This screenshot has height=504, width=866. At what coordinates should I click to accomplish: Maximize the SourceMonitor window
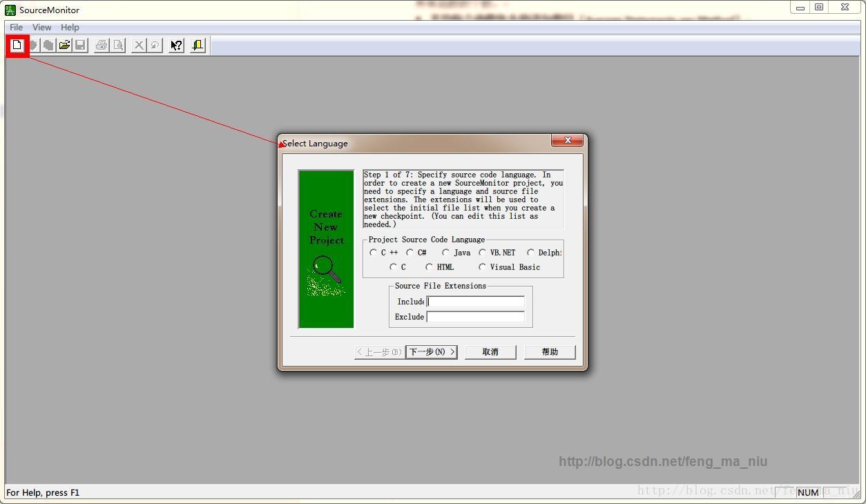[819, 8]
